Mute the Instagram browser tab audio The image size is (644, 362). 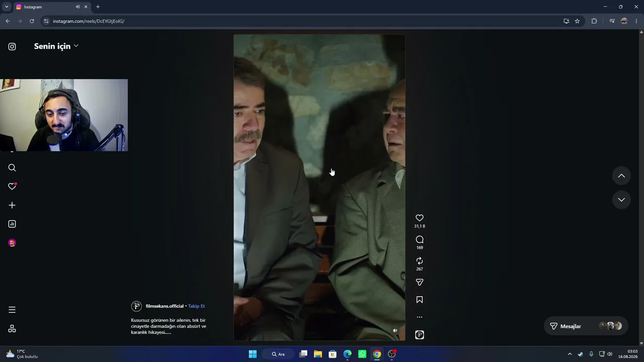(77, 7)
